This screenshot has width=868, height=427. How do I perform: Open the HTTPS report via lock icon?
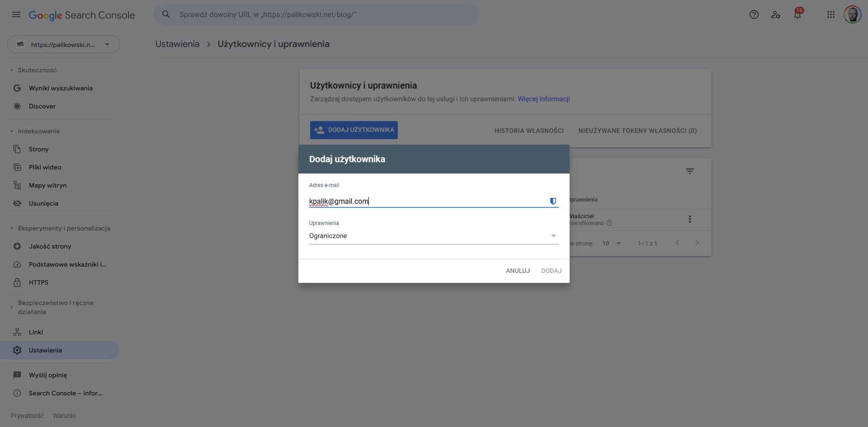click(38, 282)
